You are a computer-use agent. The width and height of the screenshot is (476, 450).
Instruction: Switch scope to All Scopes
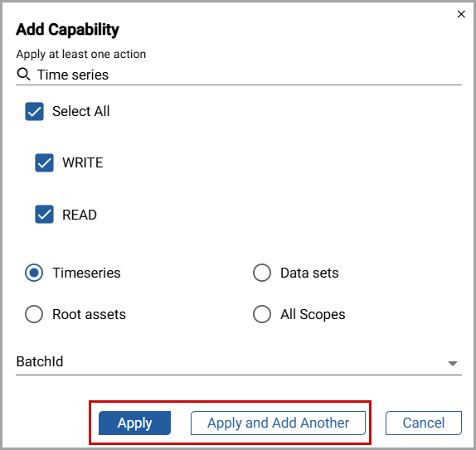[262, 314]
